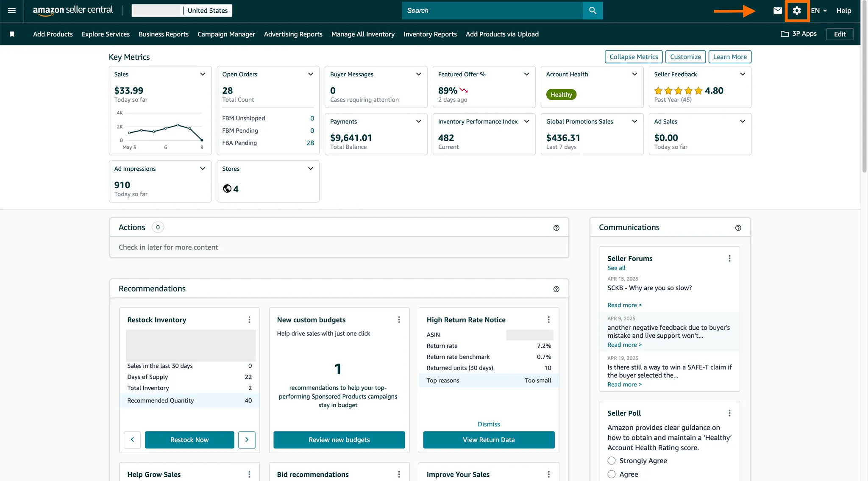Select Strongly Agree poll option
This screenshot has width=868, height=481.
[x=611, y=461]
